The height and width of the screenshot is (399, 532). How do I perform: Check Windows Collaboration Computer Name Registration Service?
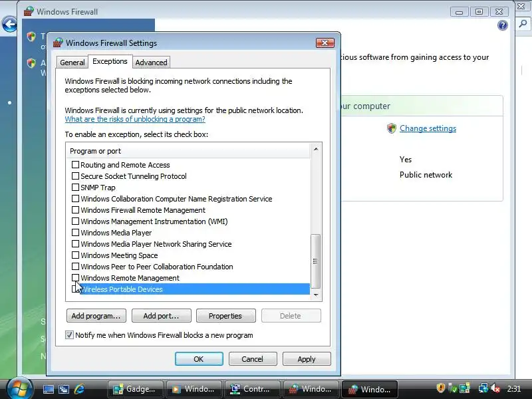click(x=75, y=199)
